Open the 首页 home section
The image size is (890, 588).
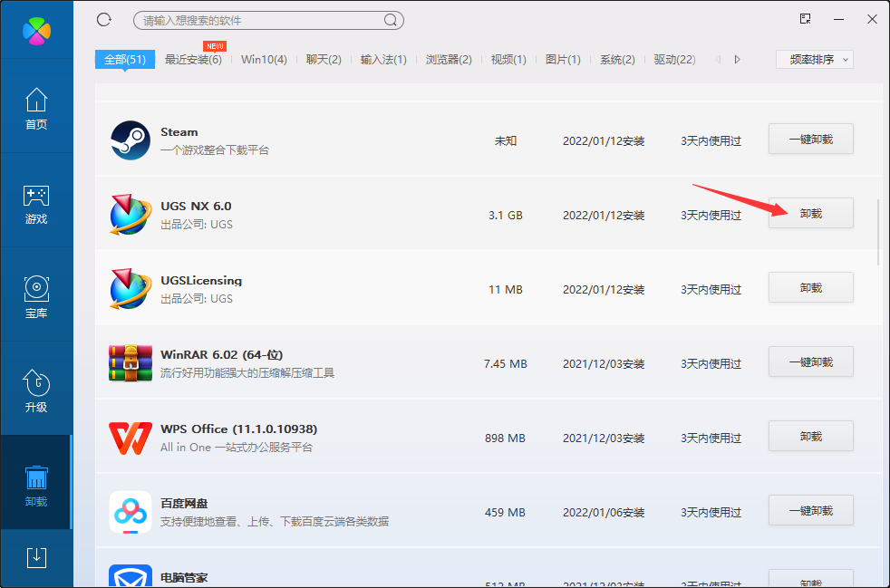click(36, 109)
